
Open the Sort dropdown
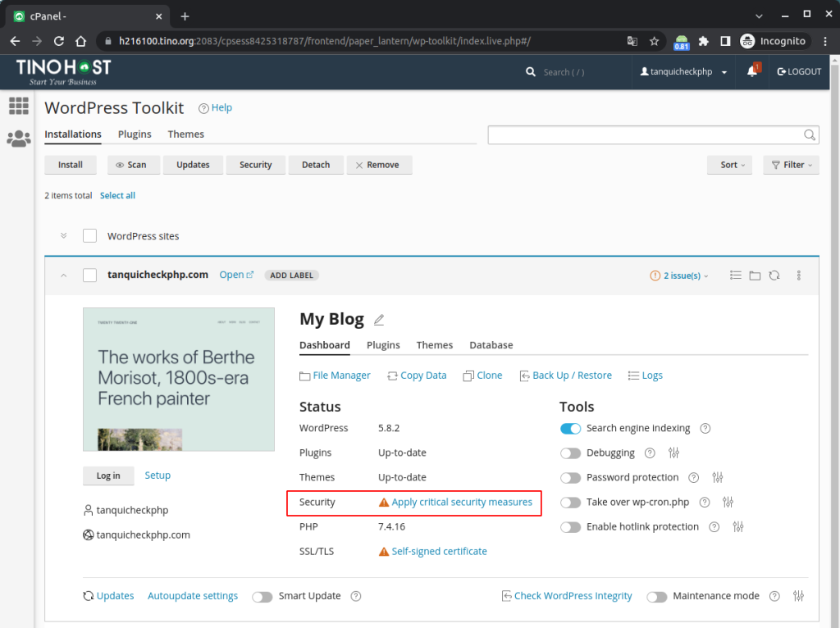(x=729, y=165)
